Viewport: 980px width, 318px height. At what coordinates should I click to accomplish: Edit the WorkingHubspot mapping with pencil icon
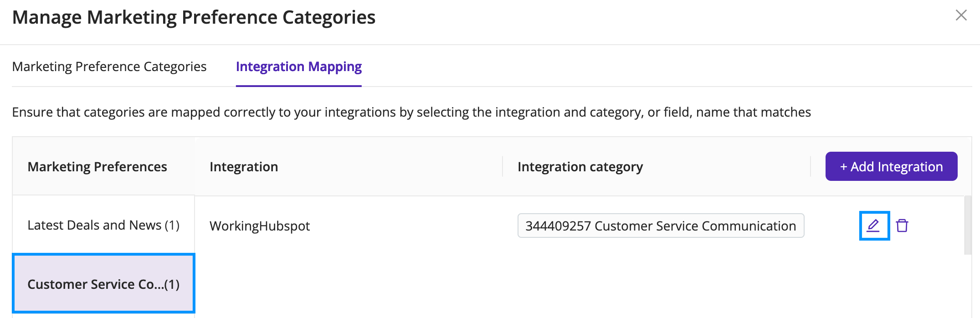(874, 226)
